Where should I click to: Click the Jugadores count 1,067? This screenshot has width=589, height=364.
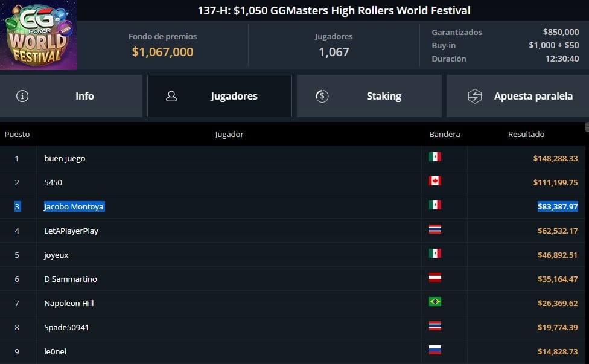tap(334, 52)
